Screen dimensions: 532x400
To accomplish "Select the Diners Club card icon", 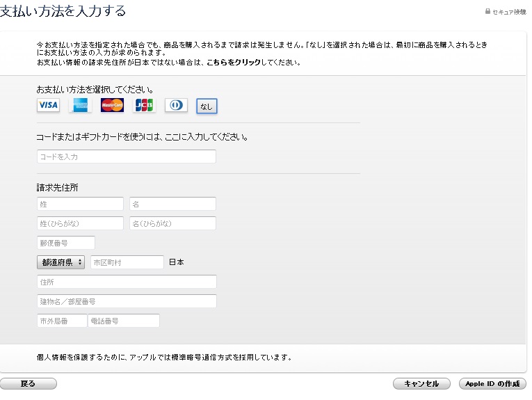I will [x=176, y=105].
